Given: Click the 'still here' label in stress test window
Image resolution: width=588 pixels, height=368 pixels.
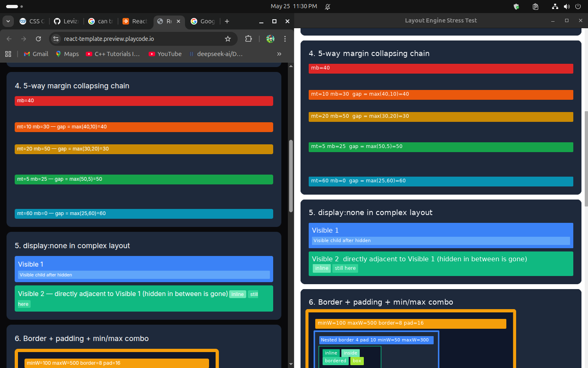Looking at the screenshot, I should click(x=345, y=268).
